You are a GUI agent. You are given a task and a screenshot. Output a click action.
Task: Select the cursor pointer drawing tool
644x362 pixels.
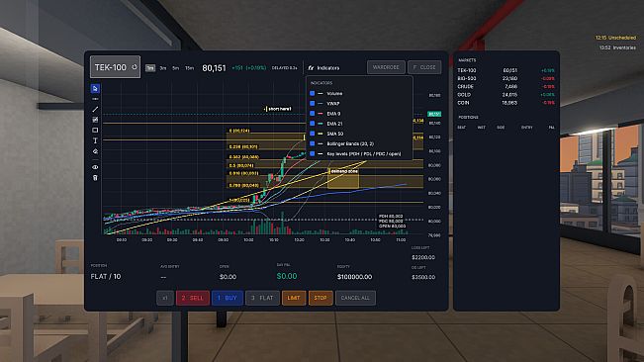tap(95, 89)
